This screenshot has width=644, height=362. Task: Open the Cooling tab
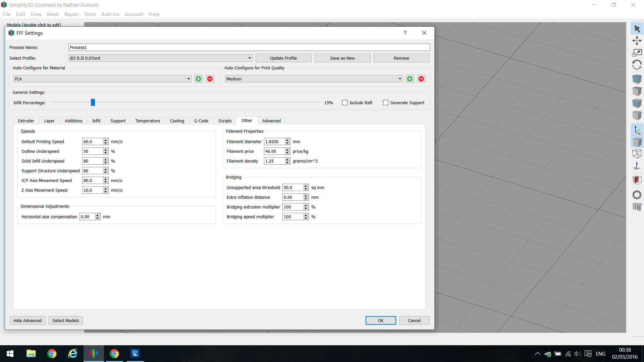(177, 121)
